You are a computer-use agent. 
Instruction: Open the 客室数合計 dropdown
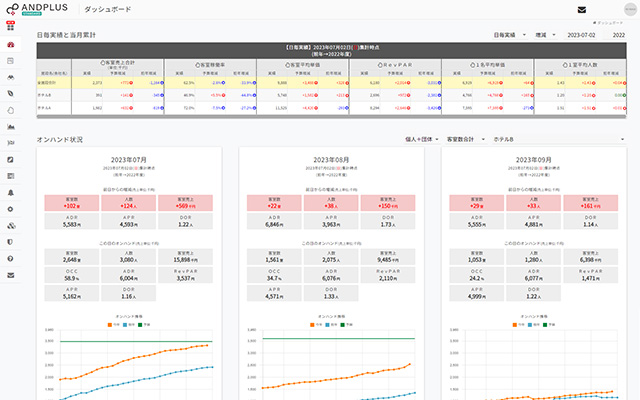click(466, 139)
